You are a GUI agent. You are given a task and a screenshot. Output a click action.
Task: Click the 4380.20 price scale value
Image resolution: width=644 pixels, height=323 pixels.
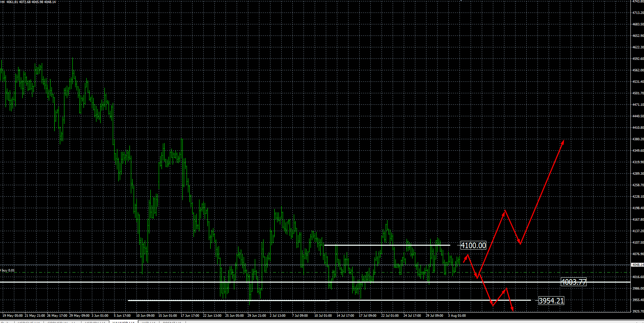tap(638, 139)
